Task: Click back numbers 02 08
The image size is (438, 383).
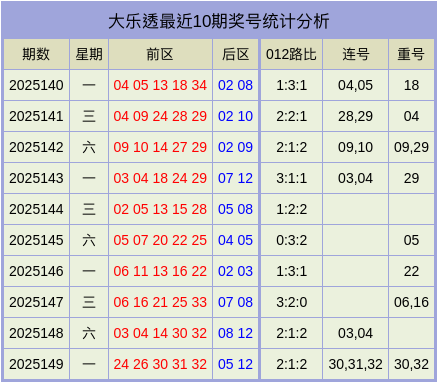Action: click(x=235, y=85)
